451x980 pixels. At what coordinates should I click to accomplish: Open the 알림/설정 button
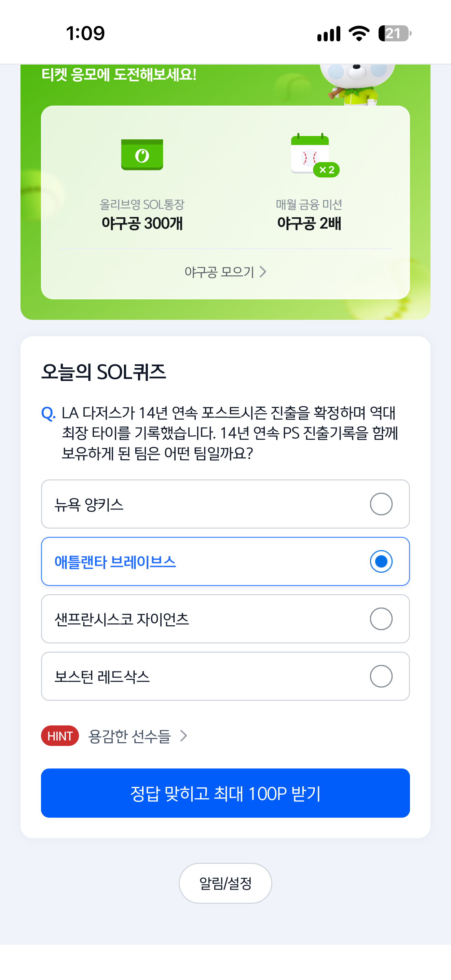225,883
